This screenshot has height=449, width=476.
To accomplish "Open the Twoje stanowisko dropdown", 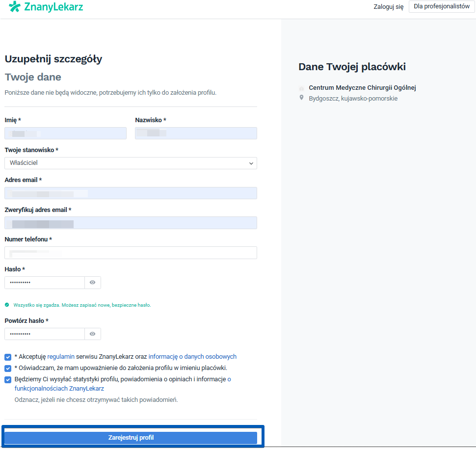I will [131, 163].
